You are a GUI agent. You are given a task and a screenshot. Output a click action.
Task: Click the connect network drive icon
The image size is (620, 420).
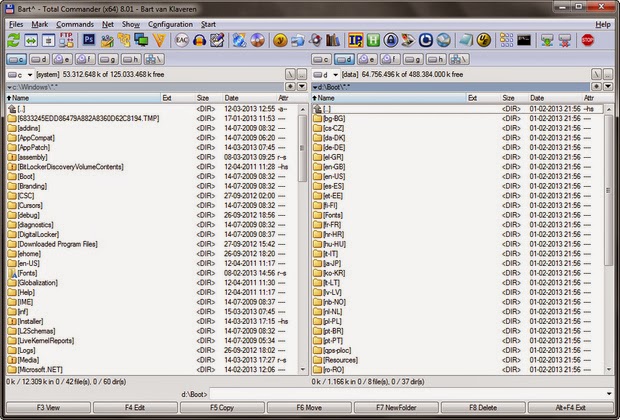click(547, 40)
